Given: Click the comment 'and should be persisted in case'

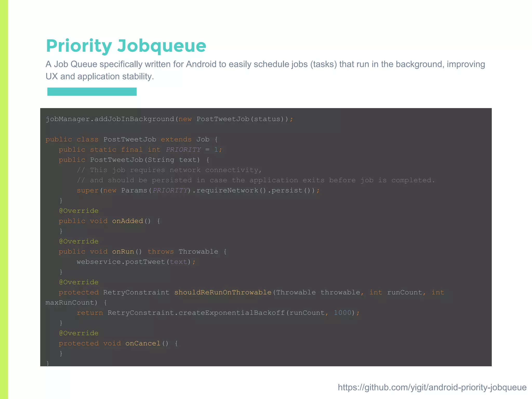Looking at the screenshot, I should coord(256,180).
